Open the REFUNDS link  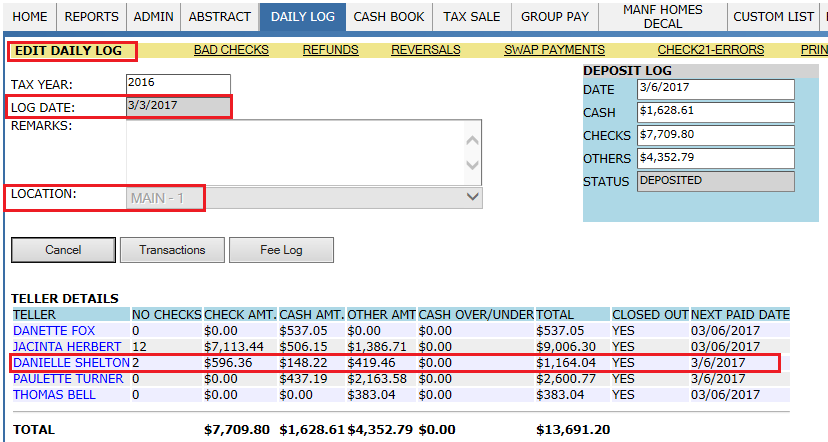tap(331, 50)
